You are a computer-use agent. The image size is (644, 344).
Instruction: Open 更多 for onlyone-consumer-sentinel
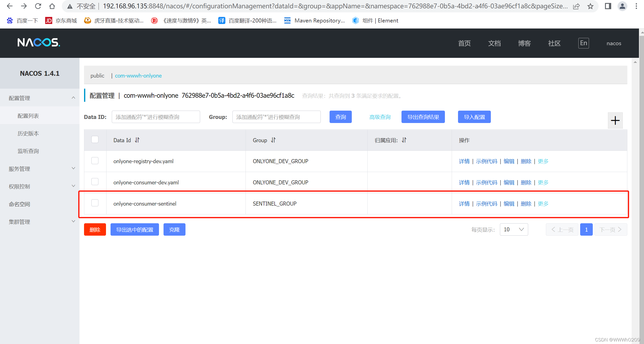pos(543,204)
